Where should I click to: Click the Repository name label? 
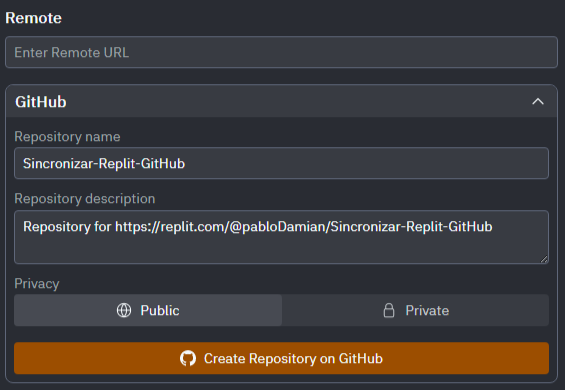pos(67,137)
